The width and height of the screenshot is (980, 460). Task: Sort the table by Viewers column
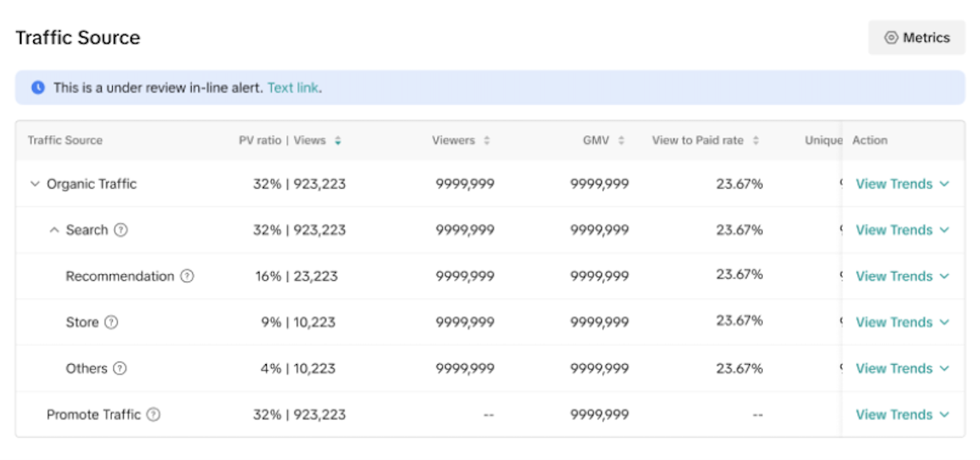tap(486, 141)
